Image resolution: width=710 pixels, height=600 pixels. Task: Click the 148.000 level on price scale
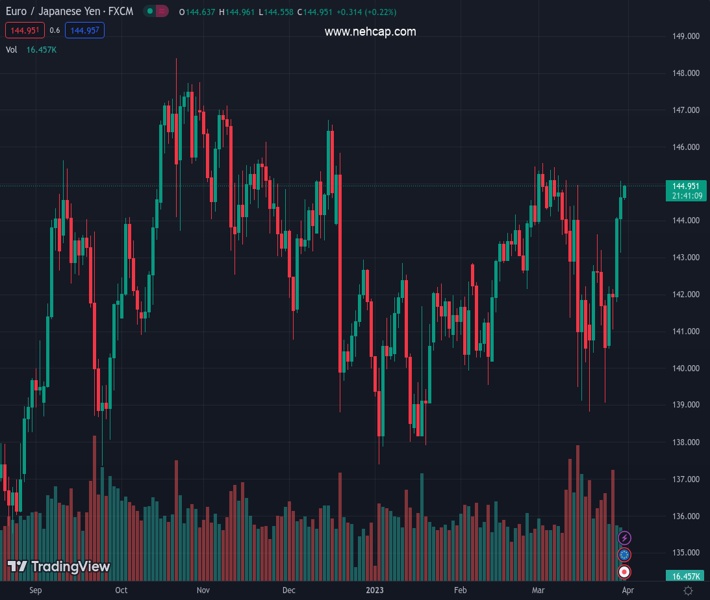(685, 73)
